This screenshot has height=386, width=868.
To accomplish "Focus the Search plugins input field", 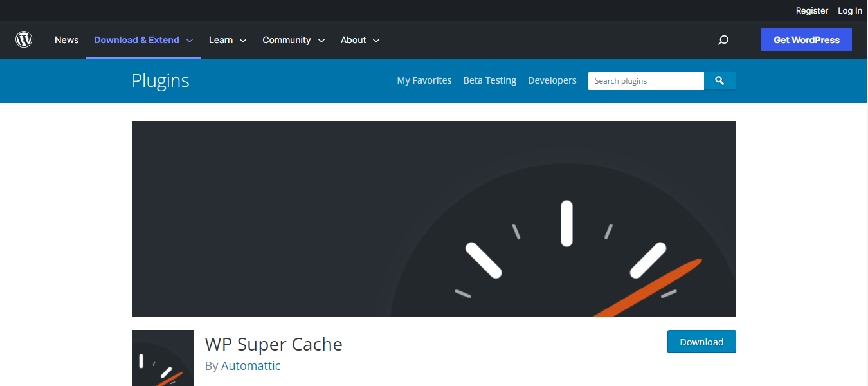I will 646,81.
